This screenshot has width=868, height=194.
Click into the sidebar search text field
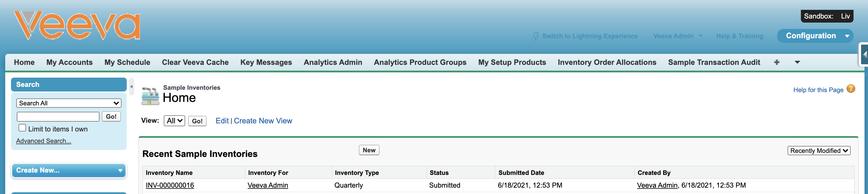coord(58,117)
